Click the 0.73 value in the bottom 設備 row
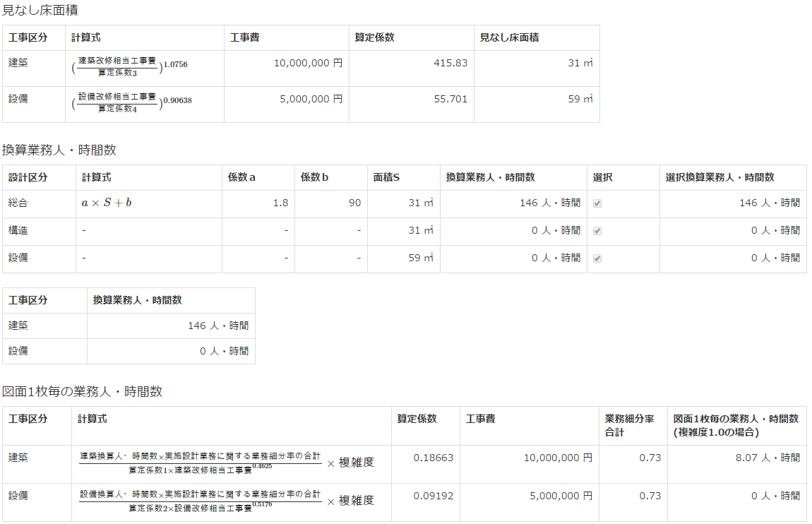Image resolution: width=812 pixels, height=524 pixels. point(650,496)
